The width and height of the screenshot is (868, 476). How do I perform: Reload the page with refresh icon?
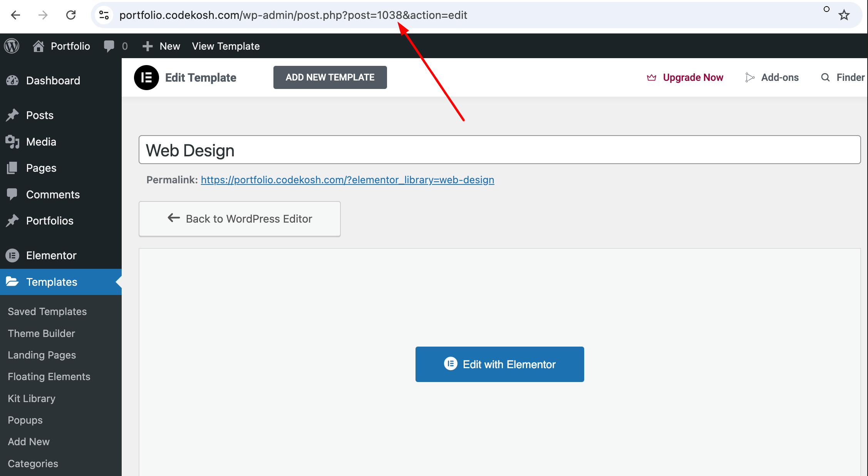click(71, 15)
